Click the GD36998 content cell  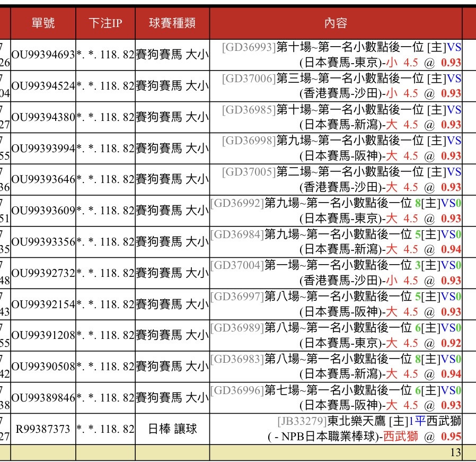[336, 149]
